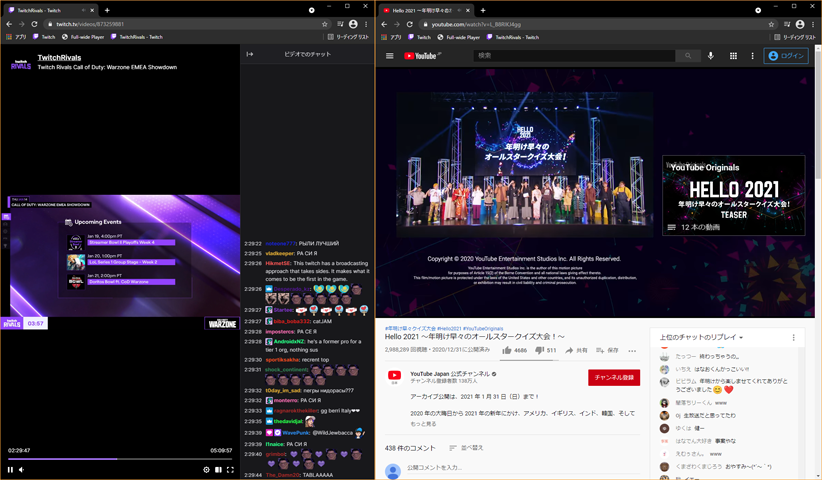Screen dimensions: 822x480
Task: Click the #YouTubeOriginals hashtag link
Action: click(483, 329)
